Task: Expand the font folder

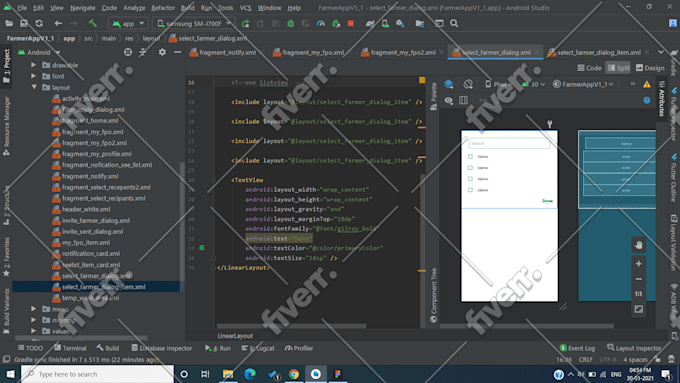Action: coord(33,76)
